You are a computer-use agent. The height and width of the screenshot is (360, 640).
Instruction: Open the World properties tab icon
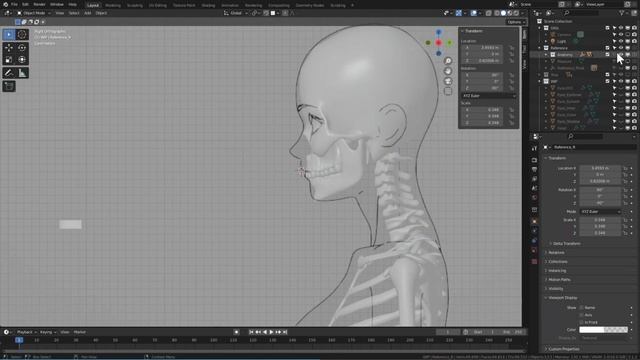[534, 198]
